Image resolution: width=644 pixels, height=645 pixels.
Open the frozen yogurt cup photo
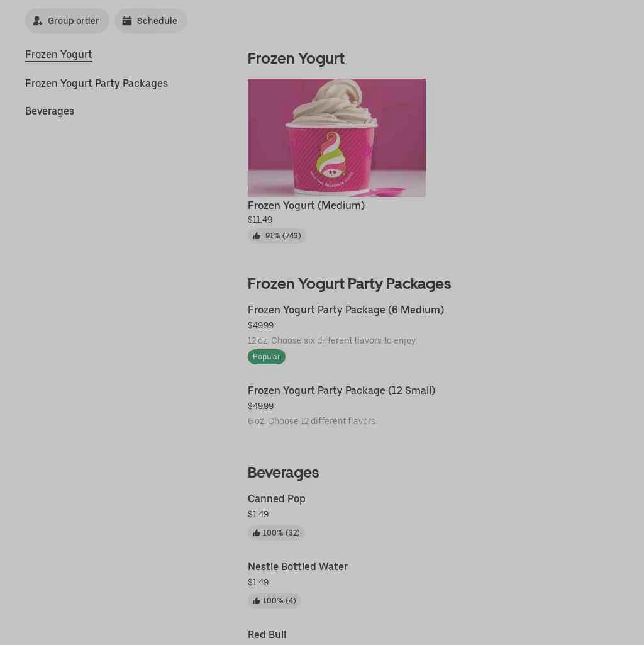pyautogui.click(x=336, y=137)
